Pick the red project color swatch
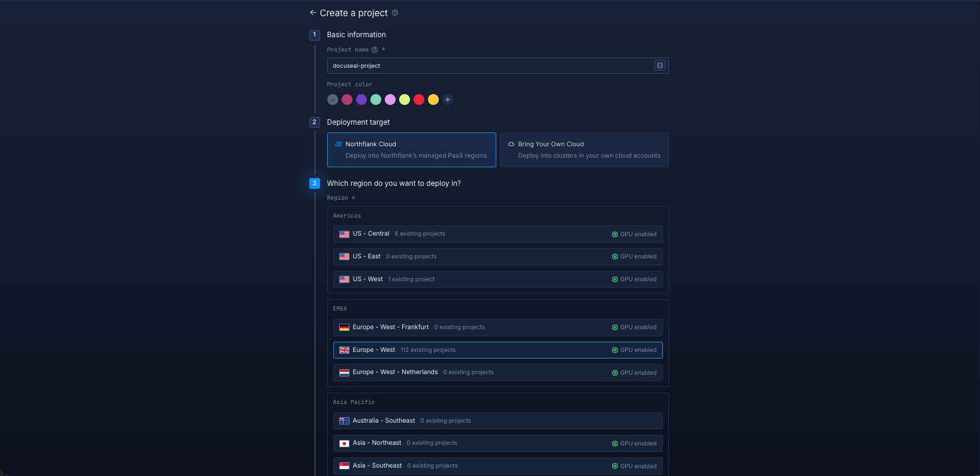Screen dimensions: 980x476 click(419, 100)
